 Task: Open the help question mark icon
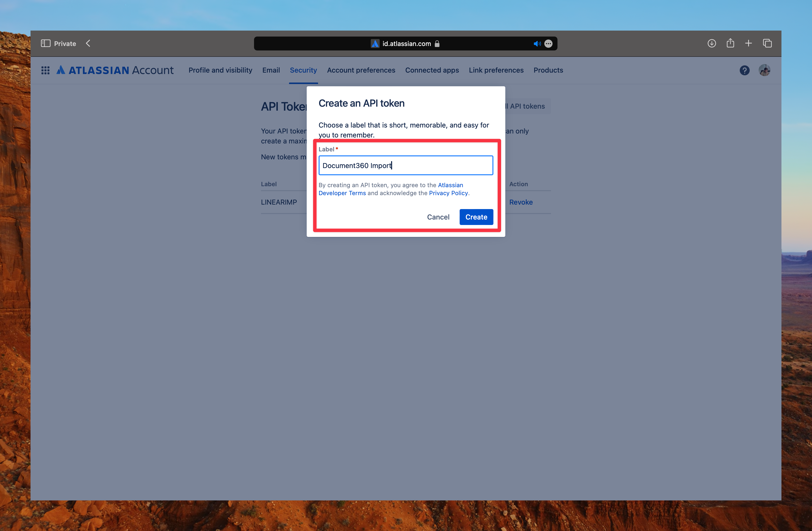pyautogui.click(x=745, y=70)
